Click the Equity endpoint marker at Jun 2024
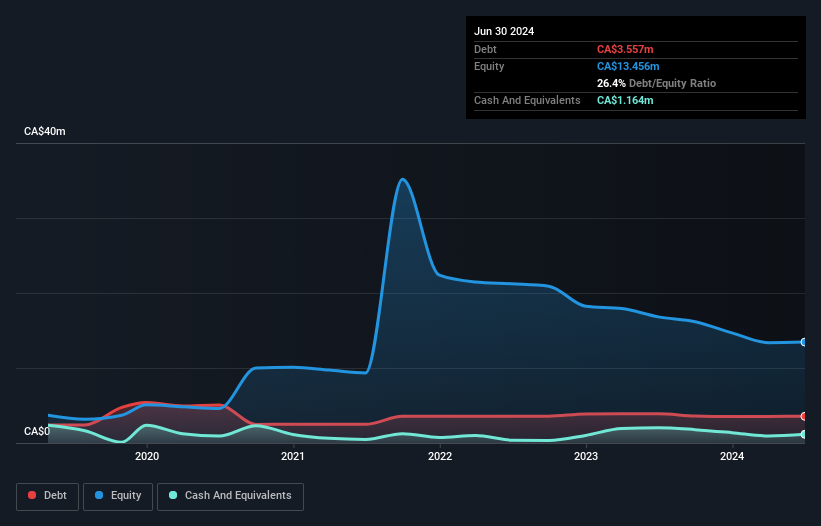This screenshot has width=821, height=526. point(804,342)
